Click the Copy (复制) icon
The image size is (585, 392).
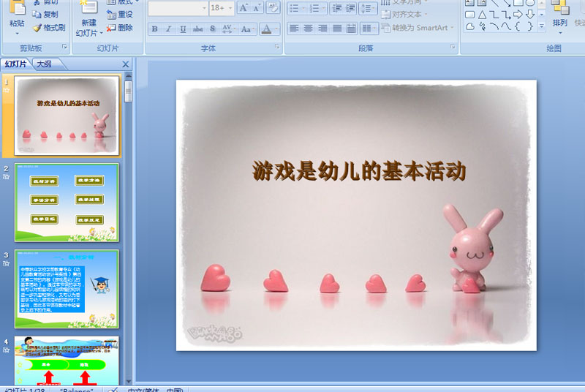(x=37, y=14)
